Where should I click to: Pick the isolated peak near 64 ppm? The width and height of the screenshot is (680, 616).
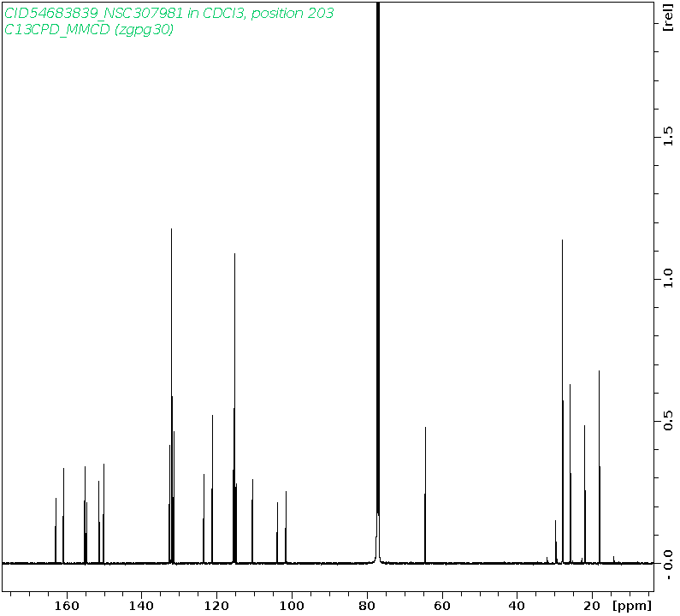pyautogui.click(x=425, y=495)
